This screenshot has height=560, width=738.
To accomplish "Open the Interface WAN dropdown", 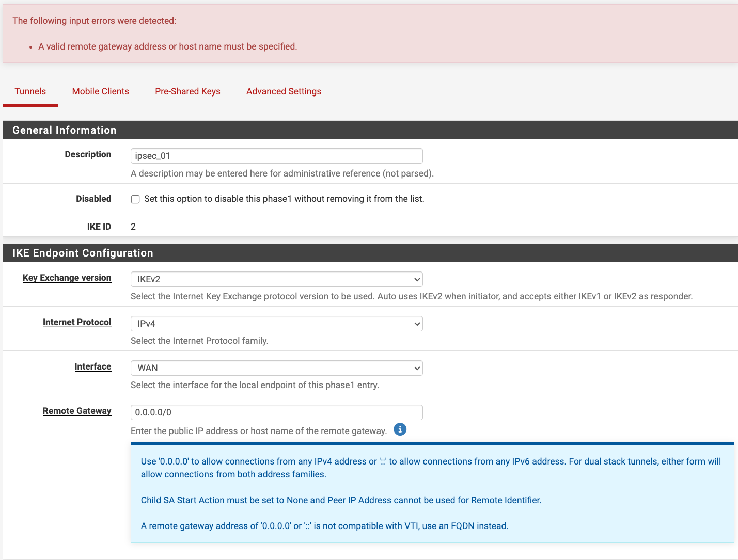I will click(x=276, y=368).
